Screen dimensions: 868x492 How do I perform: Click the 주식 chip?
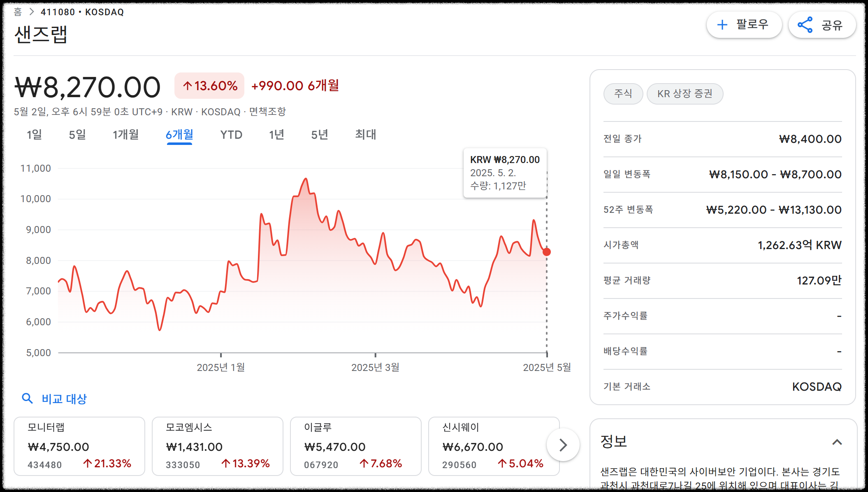click(623, 93)
